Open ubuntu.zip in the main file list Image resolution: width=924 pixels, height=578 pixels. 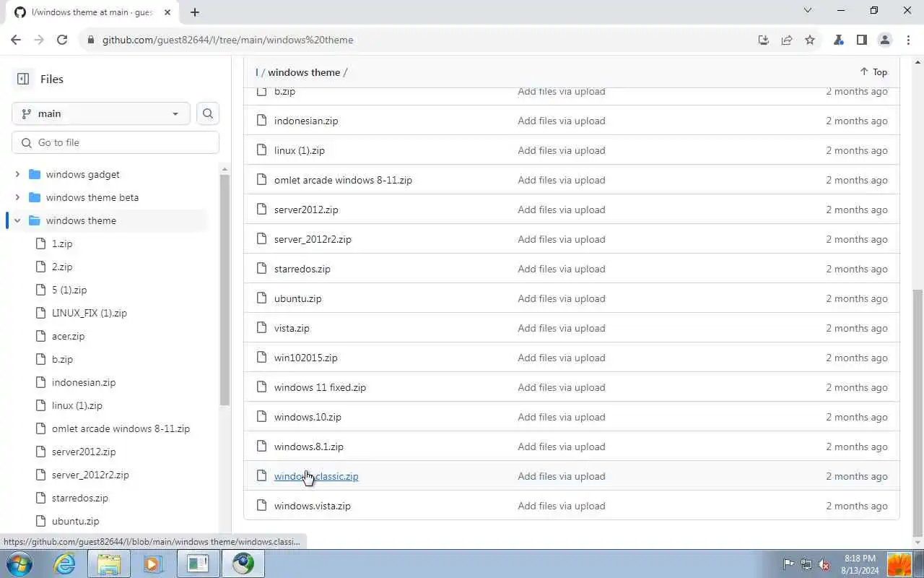[298, 298]
